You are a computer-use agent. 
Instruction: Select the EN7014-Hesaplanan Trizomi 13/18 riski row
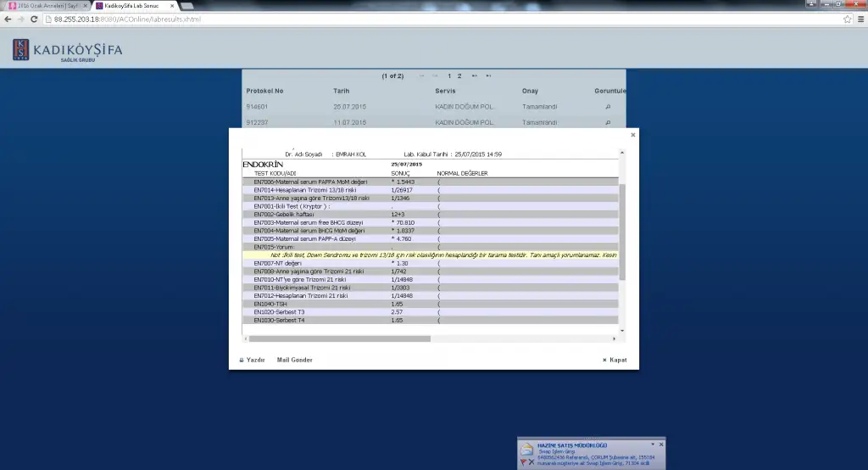point(430,190)
